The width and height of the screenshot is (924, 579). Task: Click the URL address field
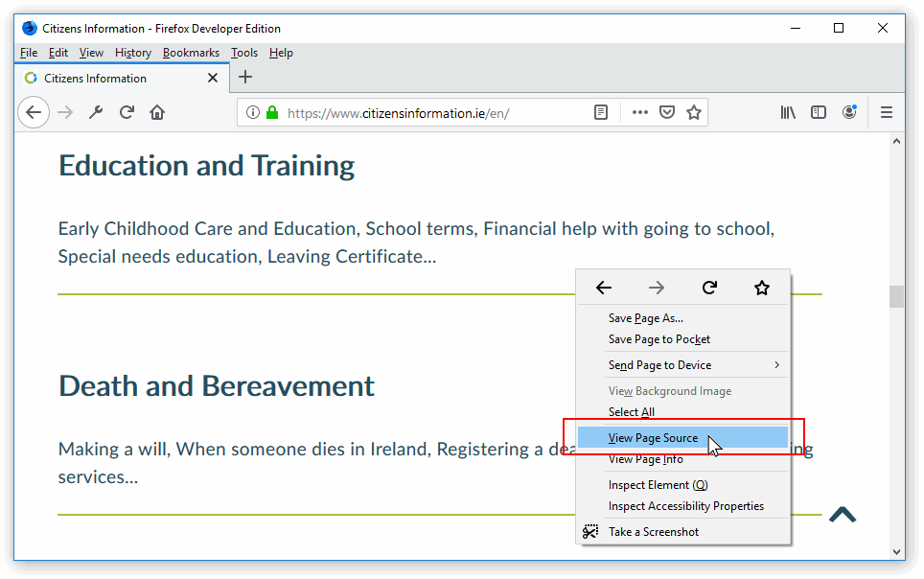tap(431, 113)
